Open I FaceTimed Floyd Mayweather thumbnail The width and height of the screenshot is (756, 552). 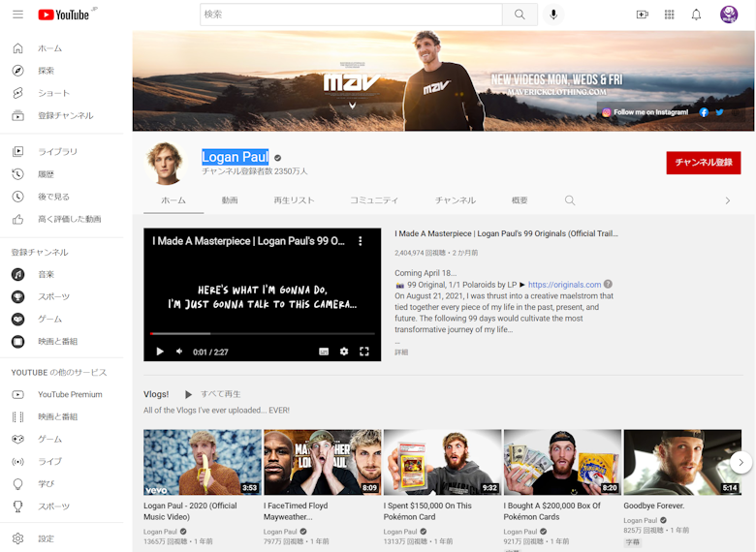(x=323, y=462)
